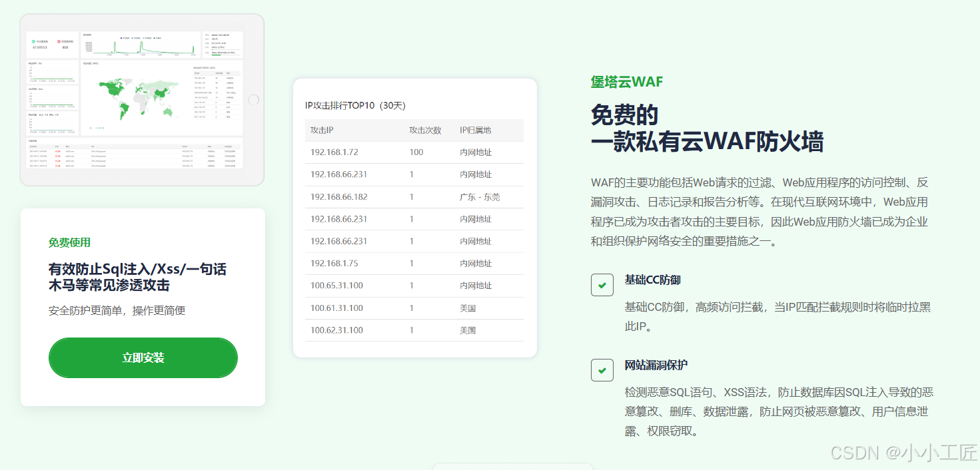
Task: Click 美国 in the 100.61.31.100 row
Action: 468,308
